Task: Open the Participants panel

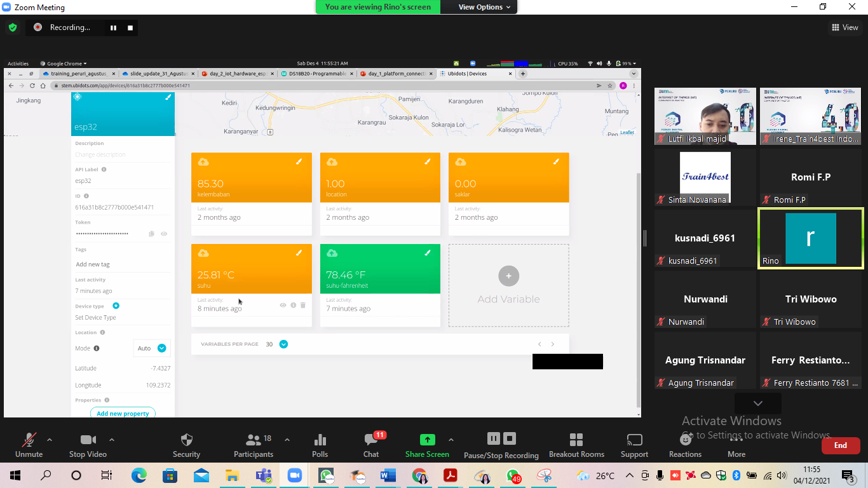Action: pyautogui.click(x=254, y=440)
